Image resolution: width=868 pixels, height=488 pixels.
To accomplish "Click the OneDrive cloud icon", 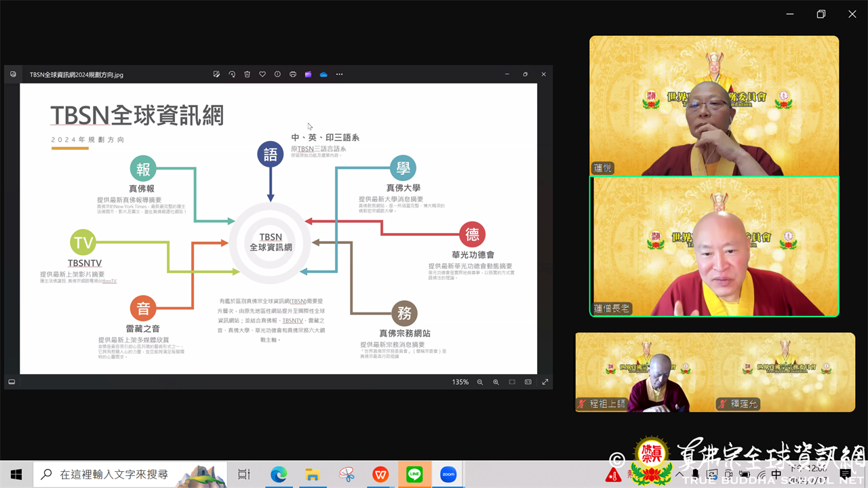I will click(323, 75).
